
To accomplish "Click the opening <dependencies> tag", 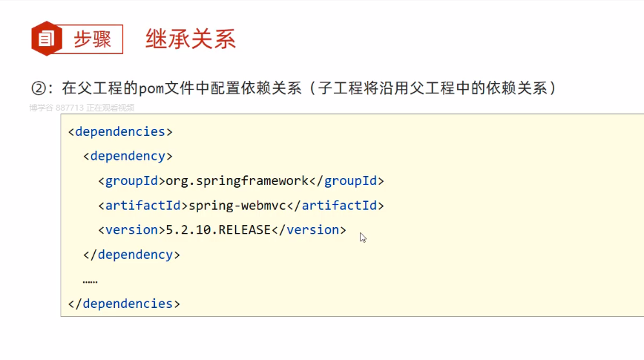I will point(119,131).
